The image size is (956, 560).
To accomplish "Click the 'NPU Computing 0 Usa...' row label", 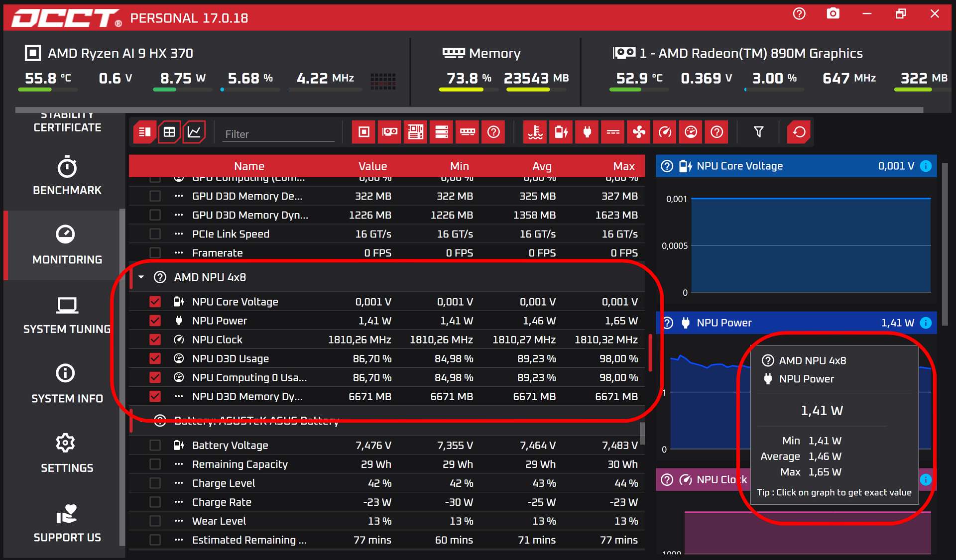I will tap(249, 378).
